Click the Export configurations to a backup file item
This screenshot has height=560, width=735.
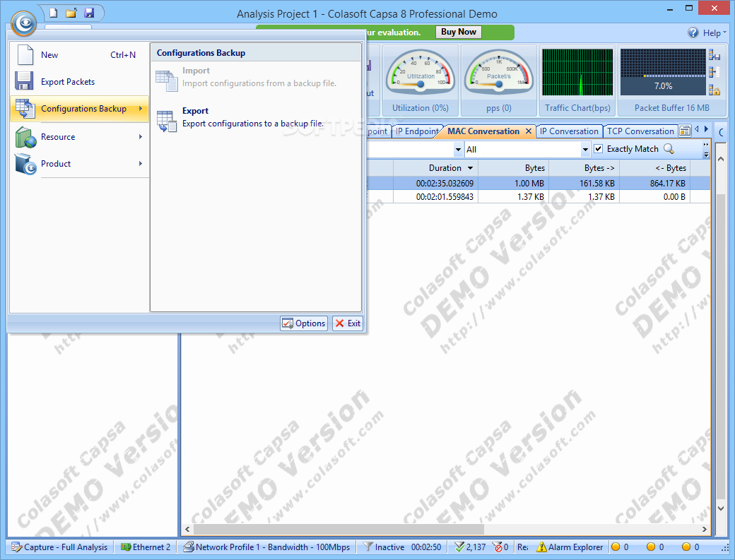(256, 119)
